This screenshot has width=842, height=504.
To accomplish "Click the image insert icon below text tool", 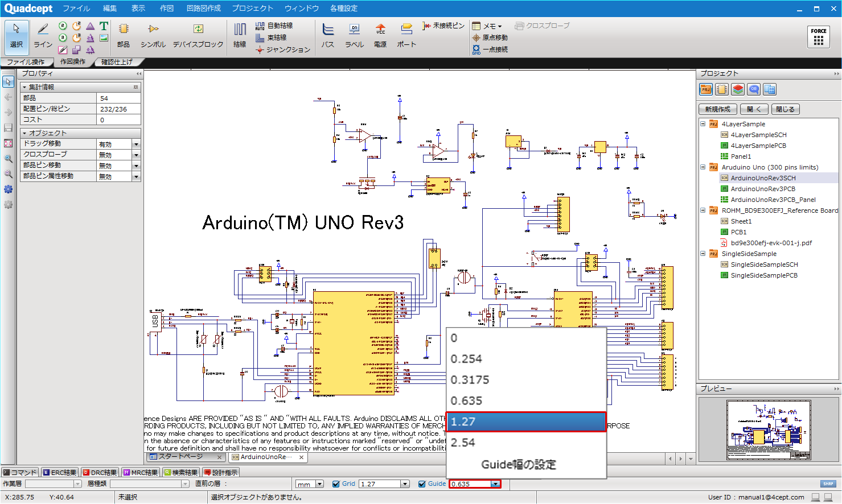I will tap(104, 38).
